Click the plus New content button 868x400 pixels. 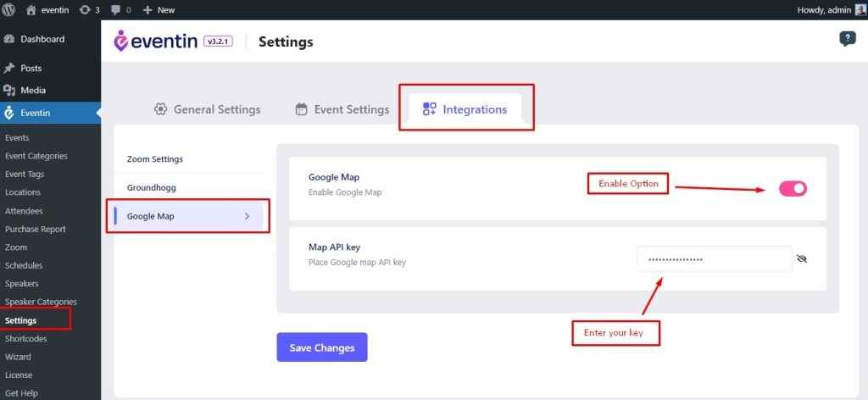click(x=159, y=10)
